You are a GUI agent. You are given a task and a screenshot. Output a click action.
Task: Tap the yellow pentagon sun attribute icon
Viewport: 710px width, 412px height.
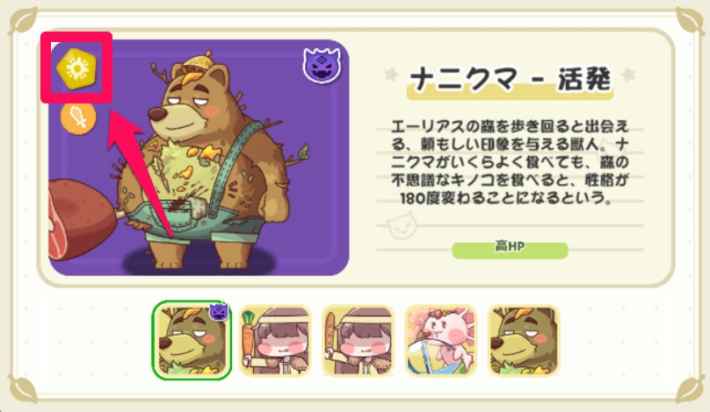point(77,68)
